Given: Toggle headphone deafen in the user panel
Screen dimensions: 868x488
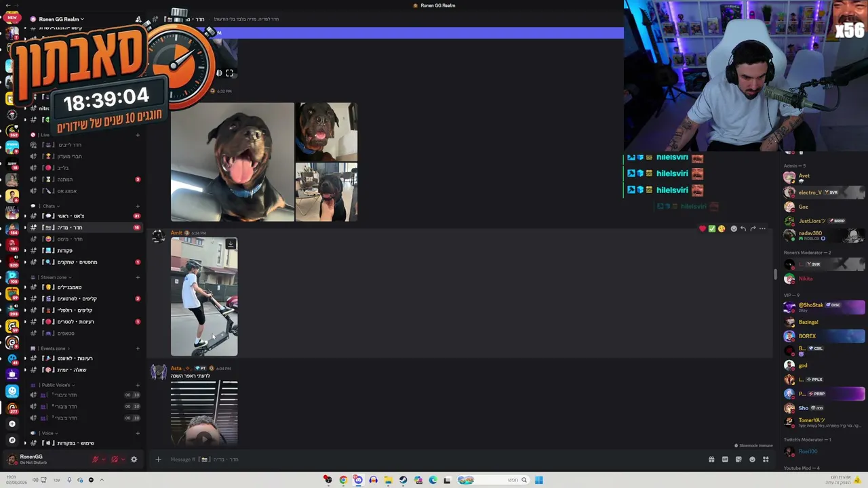Looking at the screenshot, I should 114,460.
